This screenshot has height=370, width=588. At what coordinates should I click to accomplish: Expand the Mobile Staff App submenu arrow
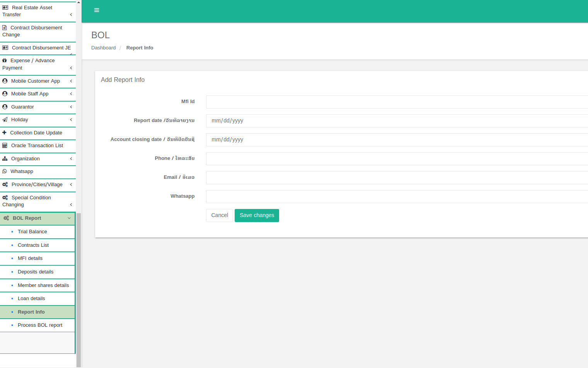tap(71, 94)
